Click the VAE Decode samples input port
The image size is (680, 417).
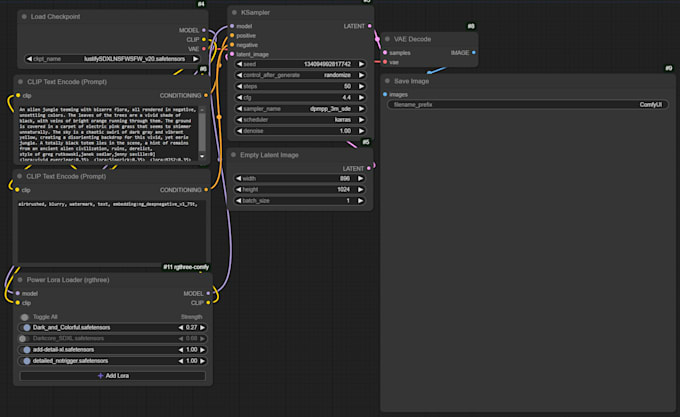385,52
